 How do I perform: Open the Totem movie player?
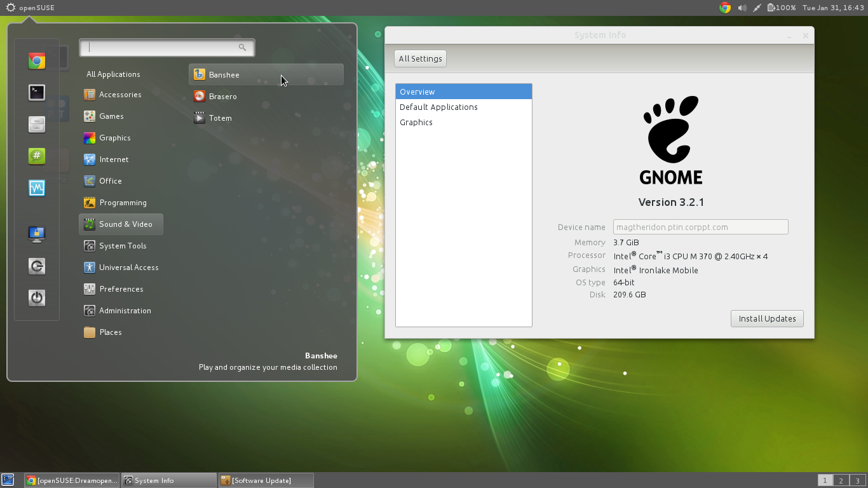point(220,118)
